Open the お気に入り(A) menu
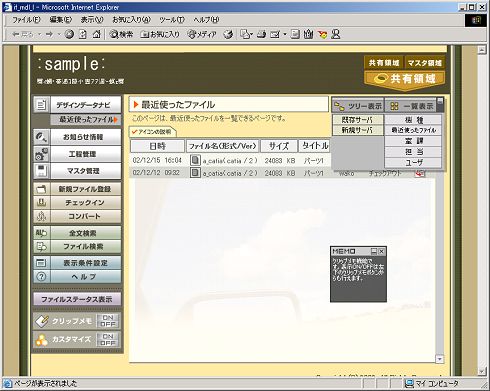This screenshot has width=490, height=391. 131,20
